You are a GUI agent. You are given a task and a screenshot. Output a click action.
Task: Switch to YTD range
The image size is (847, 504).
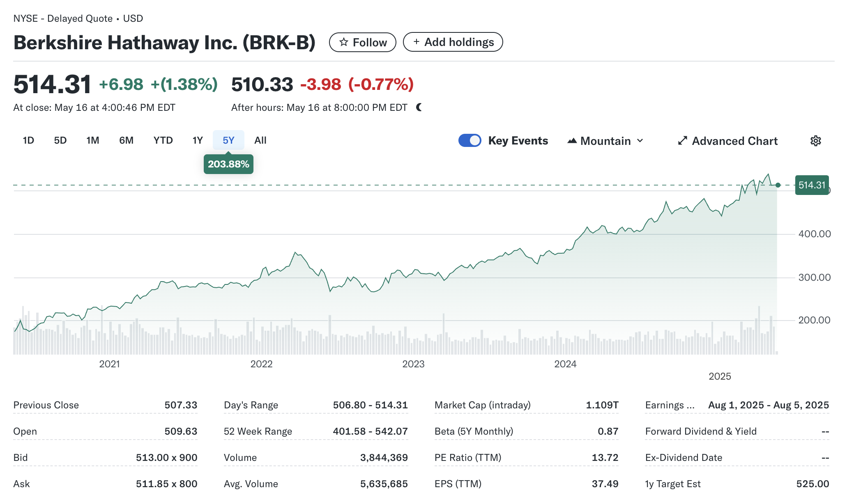[163, 140]
